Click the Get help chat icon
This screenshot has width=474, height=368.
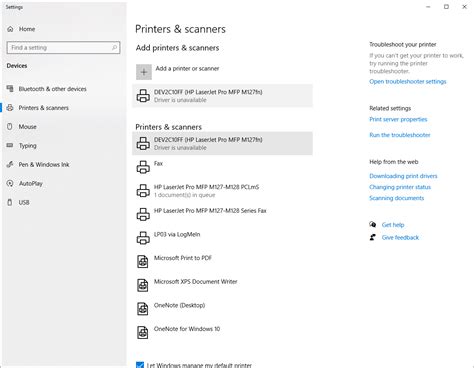373,224
